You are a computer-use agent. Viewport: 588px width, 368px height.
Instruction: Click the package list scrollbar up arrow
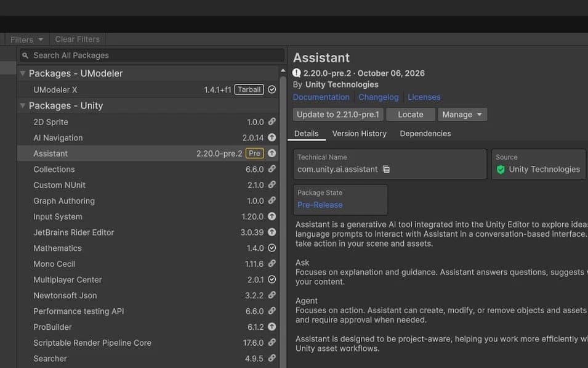point(283,71)
